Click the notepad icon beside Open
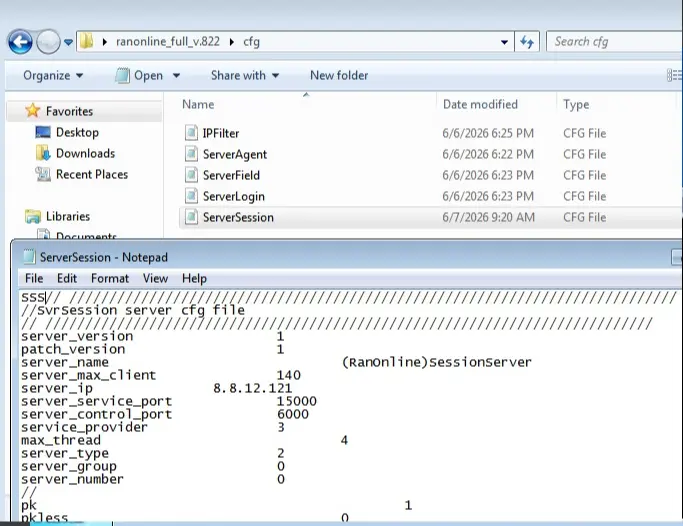Screen dimensions: 683x526 pyautogui.click(x=122, y=75)
